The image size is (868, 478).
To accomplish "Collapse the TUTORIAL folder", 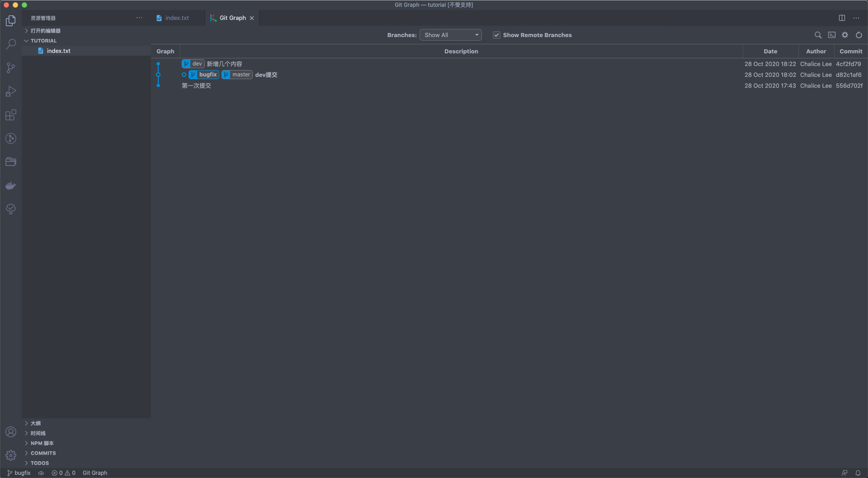I will [x=43, y=41].
